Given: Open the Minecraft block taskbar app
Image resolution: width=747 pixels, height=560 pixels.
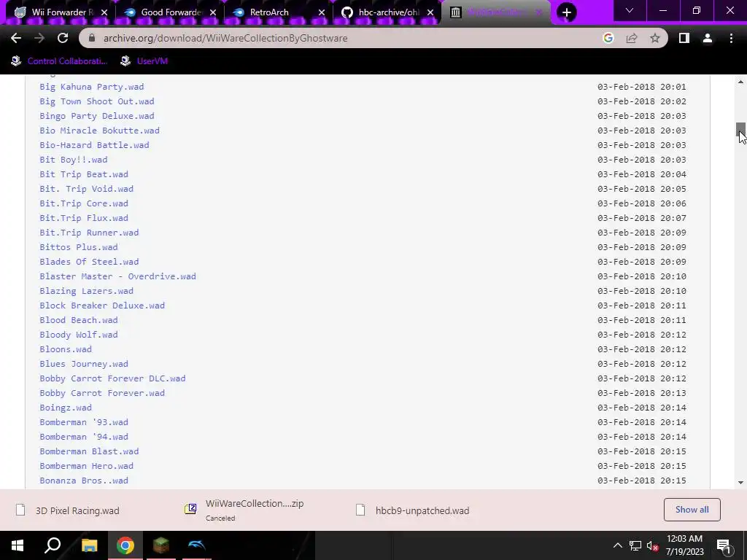Looking at the screenshot, I should click(x=161, y=545).
